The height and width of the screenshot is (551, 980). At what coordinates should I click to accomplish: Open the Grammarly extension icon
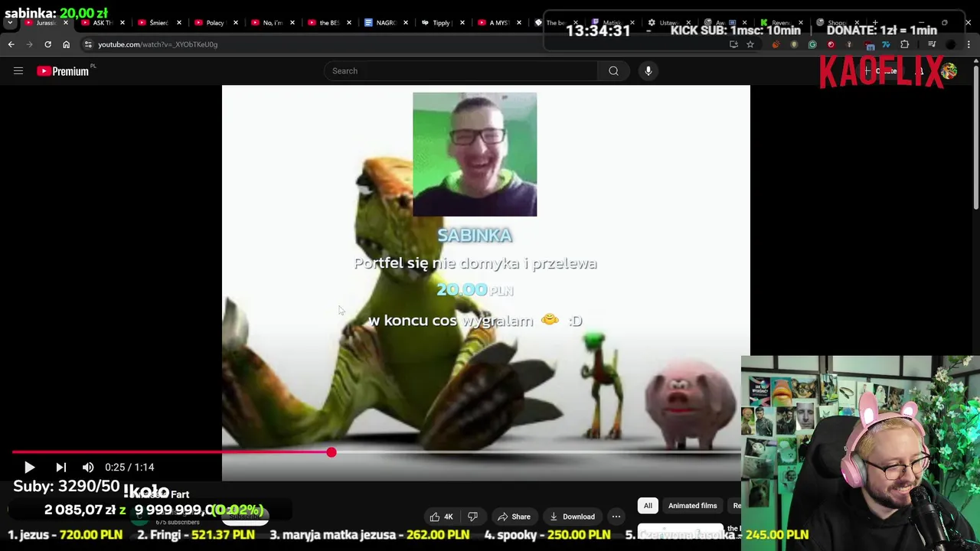coord(812,44)
